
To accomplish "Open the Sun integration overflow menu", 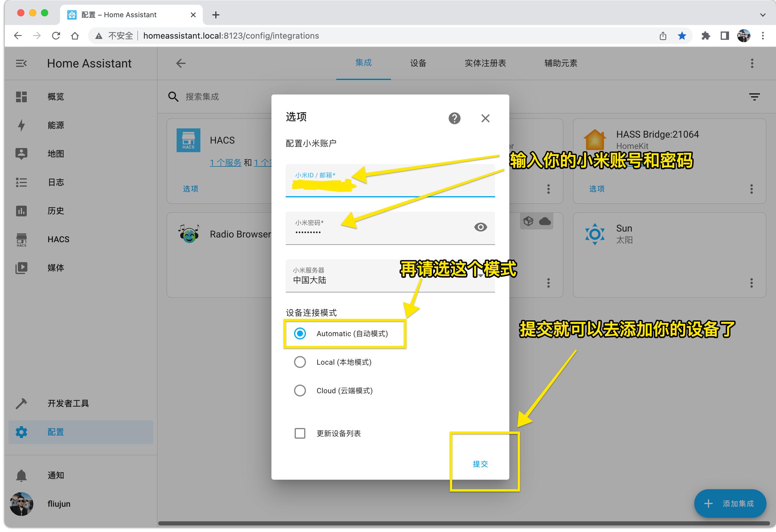I will [x=752, y=283].
